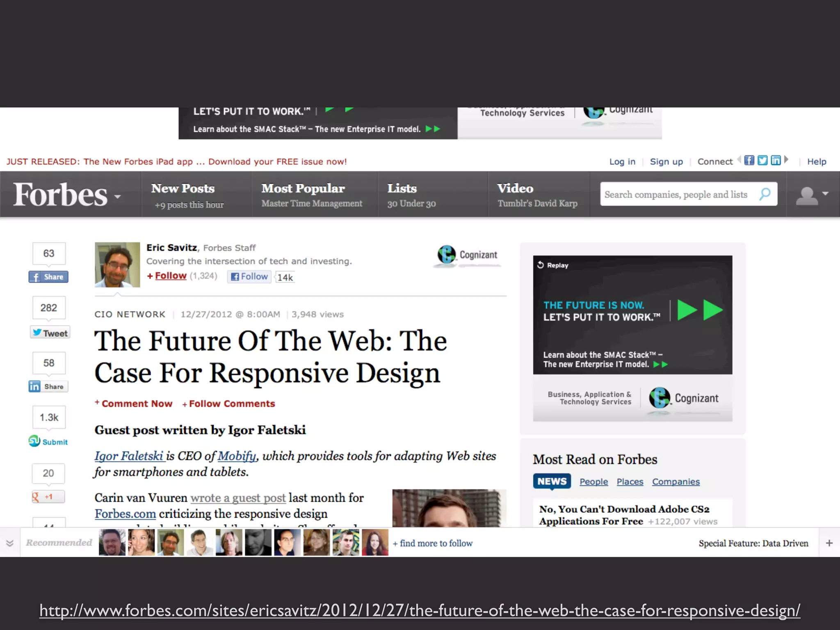Click the first Recommended avatar

112,542
